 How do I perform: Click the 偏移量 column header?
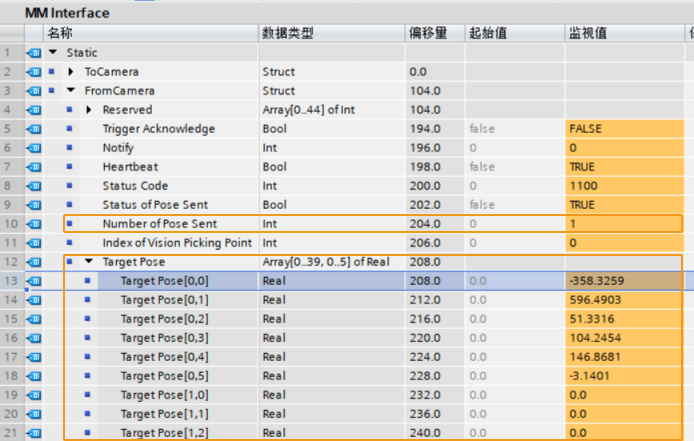click(435, 33)
